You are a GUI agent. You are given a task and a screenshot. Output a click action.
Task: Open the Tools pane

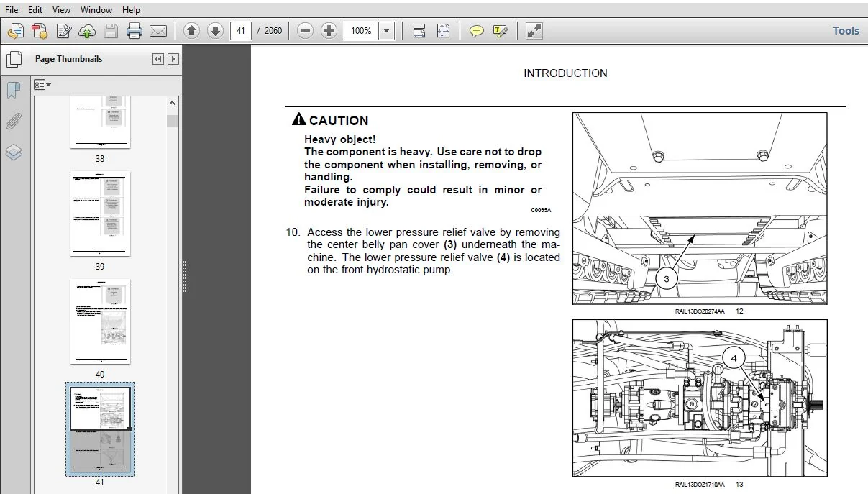[846, 31]
